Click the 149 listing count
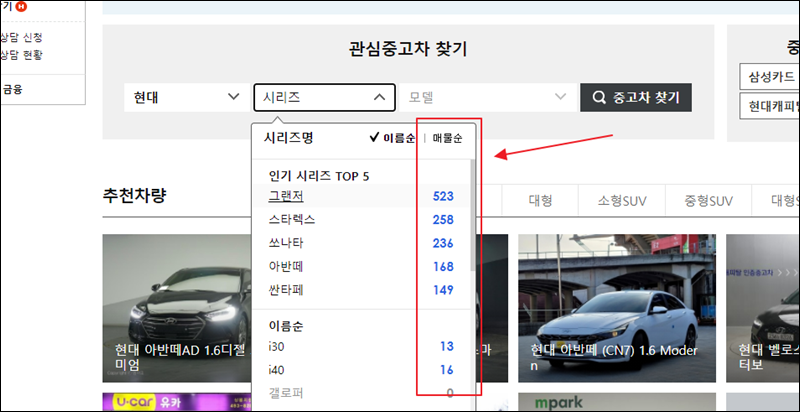800x412 pixels. tap(443, 290)
